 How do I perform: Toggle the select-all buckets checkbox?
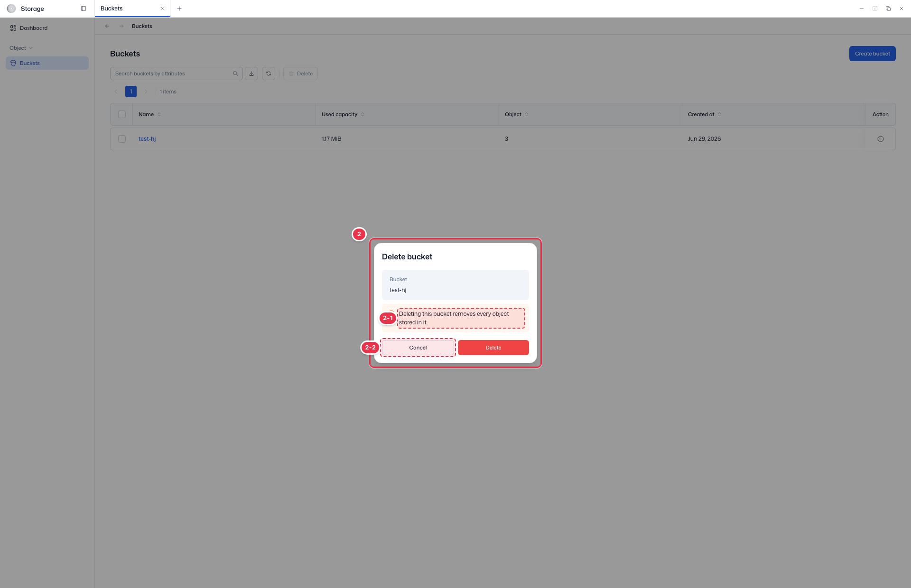coord(122,114)
